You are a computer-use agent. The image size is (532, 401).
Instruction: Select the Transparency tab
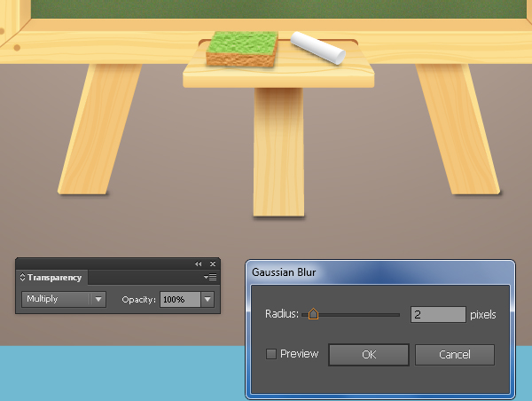pyautogui.click(x=54, y=278)
